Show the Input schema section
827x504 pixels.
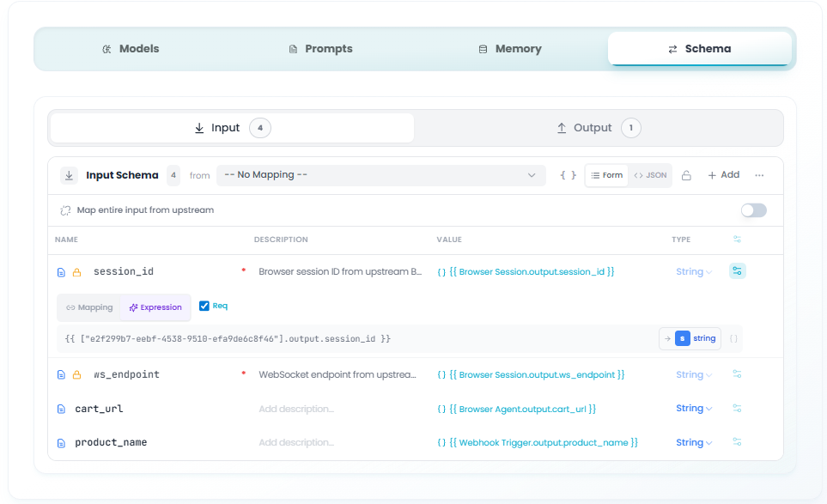click(232, 128)
